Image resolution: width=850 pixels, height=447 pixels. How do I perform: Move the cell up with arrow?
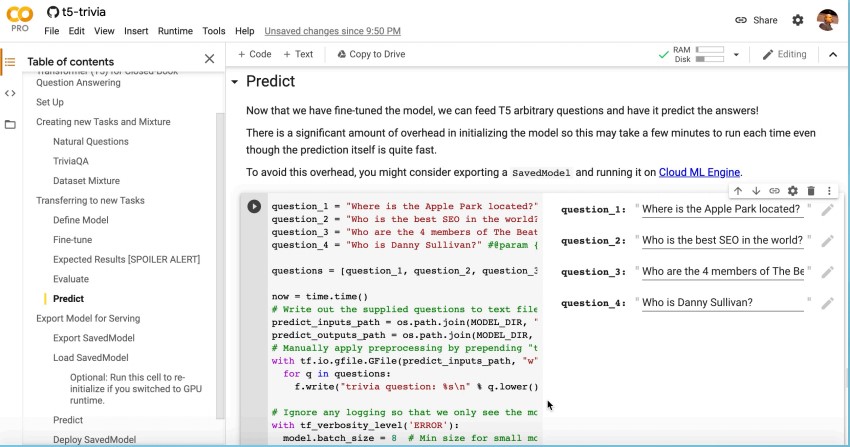point(738,191)
